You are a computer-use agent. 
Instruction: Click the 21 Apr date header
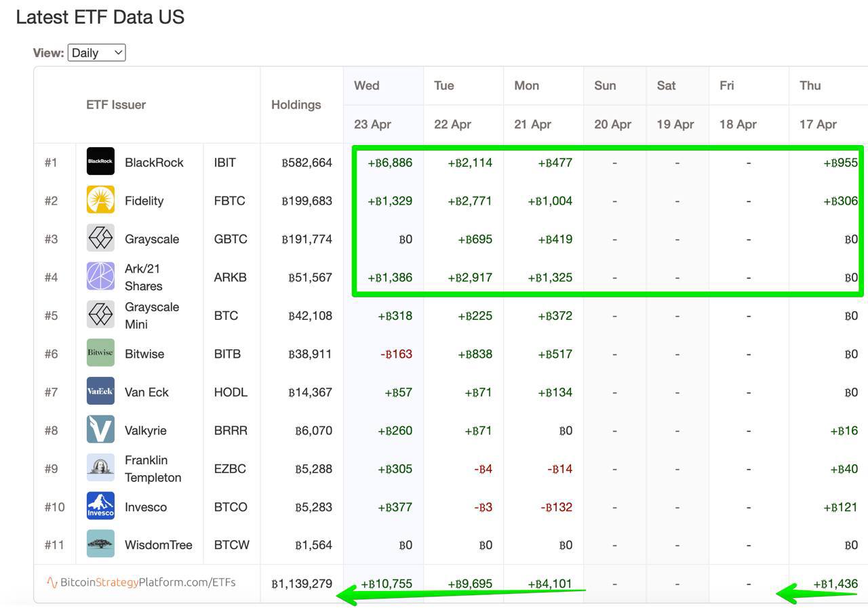coord(532,124)
